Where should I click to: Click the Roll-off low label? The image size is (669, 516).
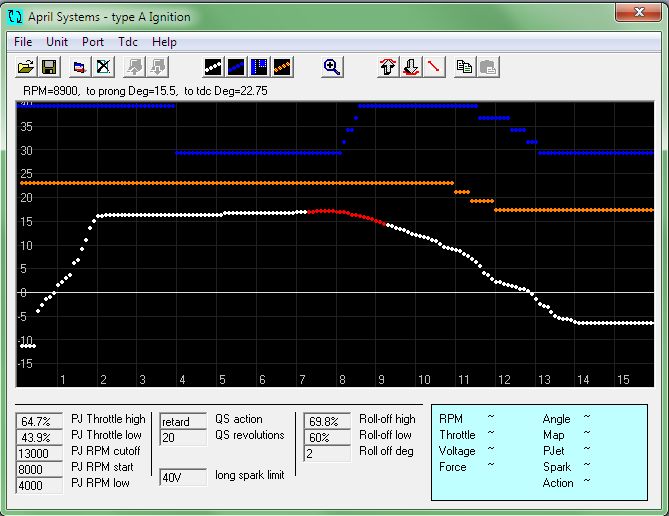pyautogui.click(x=385, y=435)
